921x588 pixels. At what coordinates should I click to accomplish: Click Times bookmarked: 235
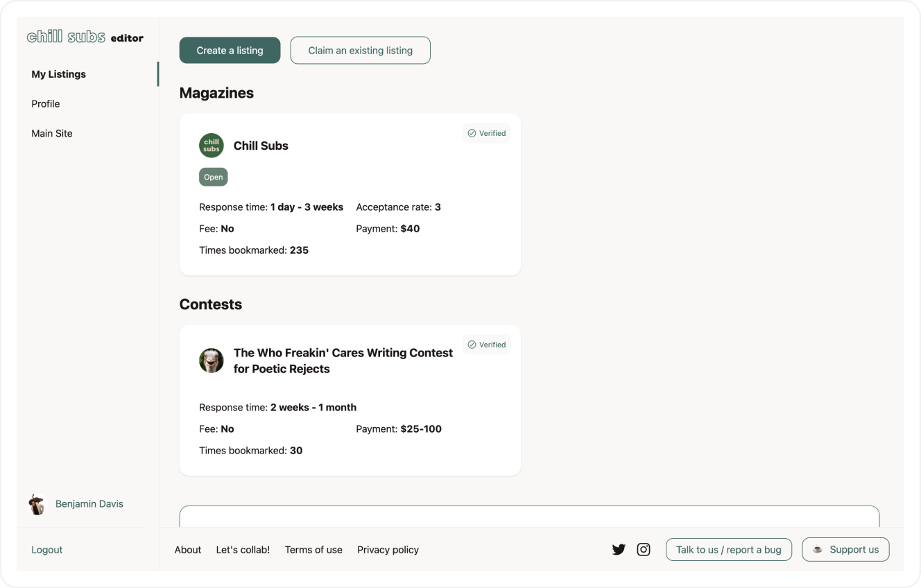pyautogui.click(x=254, y=250)
